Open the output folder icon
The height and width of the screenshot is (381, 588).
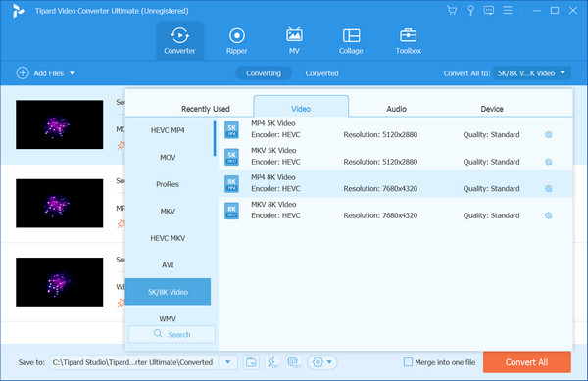tap(251, 362)
